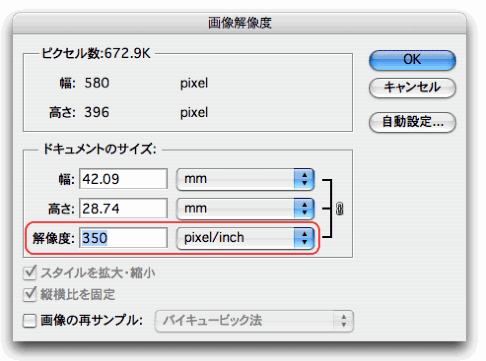Click the pixel height value 396
This screenshot has width=486, height=361.
[97, 112]
